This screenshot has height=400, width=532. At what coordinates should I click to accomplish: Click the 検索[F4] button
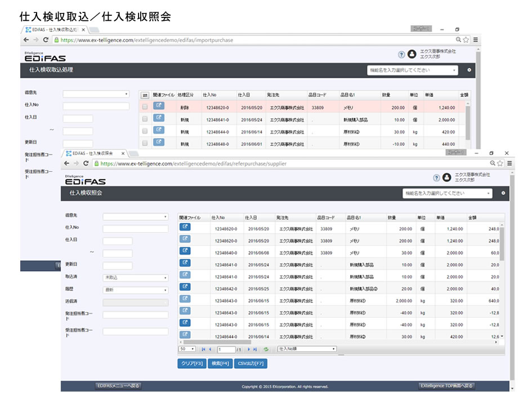point(220,363)
